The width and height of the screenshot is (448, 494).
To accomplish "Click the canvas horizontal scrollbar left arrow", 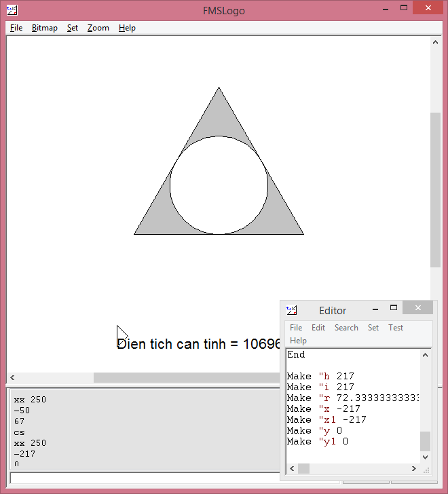I will (12, 377).
